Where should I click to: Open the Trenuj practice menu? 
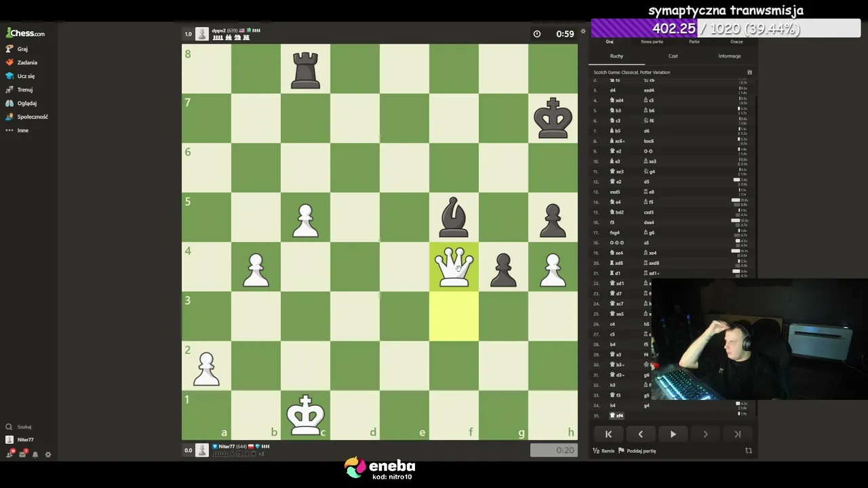19,89
